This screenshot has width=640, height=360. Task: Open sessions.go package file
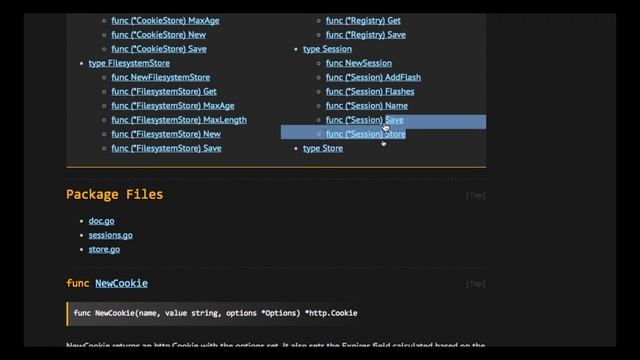[111, 235]
